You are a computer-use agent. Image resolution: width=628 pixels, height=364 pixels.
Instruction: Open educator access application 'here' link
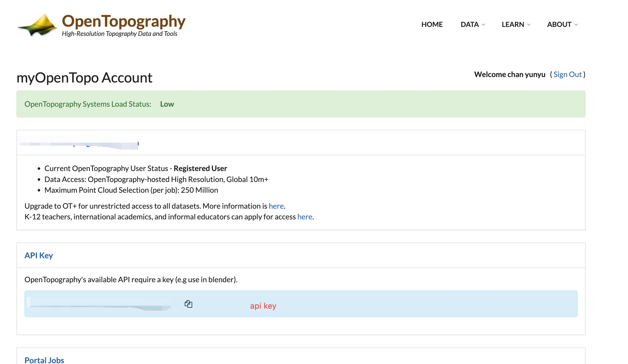point(305,217)
